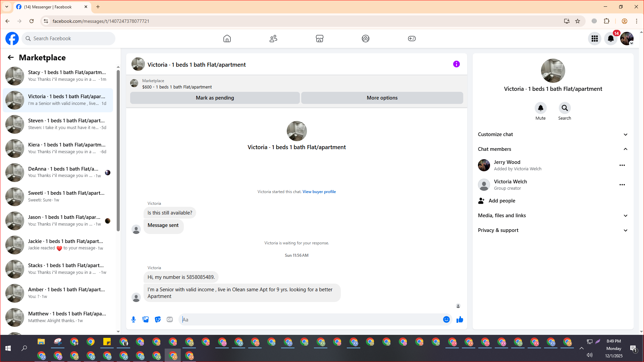
Task: Bookmark this page with star icon
Action: pyautogui.click(x=578, y=21)
